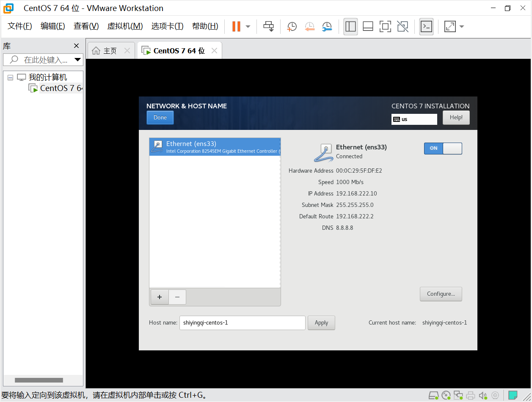Toggle the library sidebar view
Screen dimensions: 532x402
click(350, 26)
